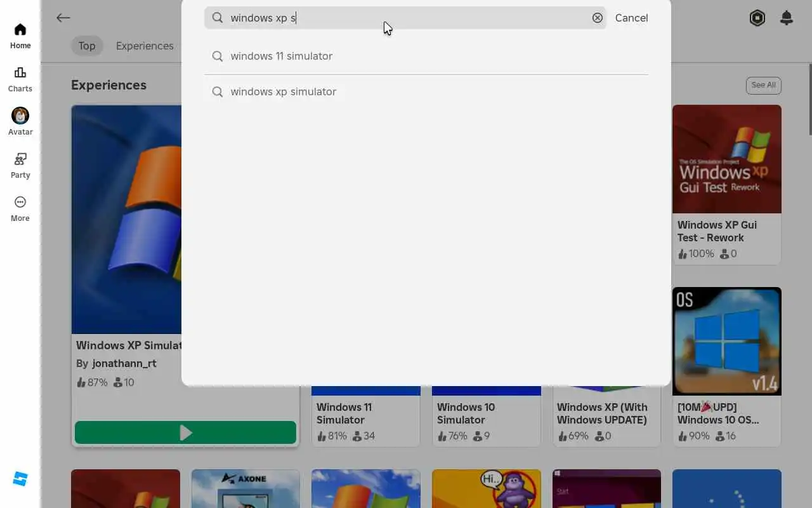Image resolution: width=812 pixels, height=508 pixels.
Task: Switch to the Experiences tab
Action: [x=145, y=46]
